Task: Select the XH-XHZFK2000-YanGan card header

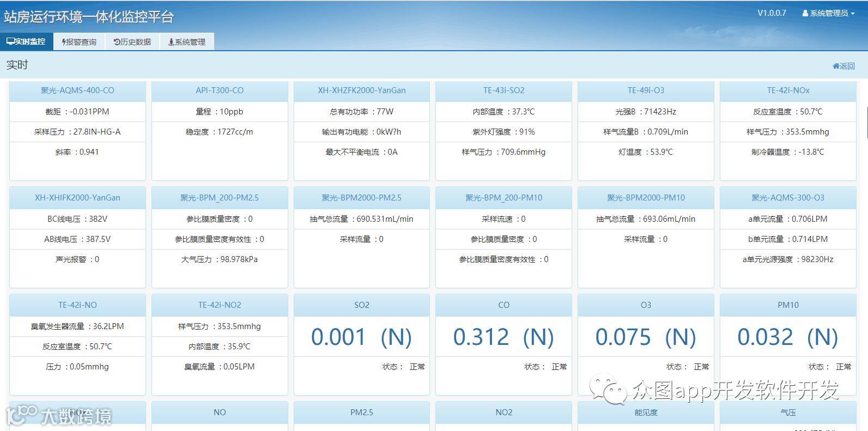Action: [x=362, y=91]
